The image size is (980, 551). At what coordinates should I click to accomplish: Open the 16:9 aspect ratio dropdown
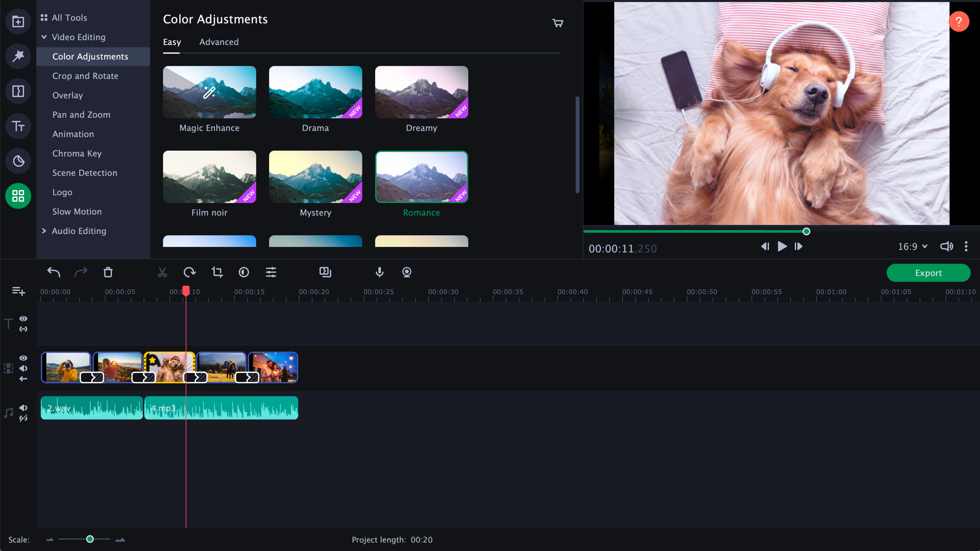click(912, 246)
